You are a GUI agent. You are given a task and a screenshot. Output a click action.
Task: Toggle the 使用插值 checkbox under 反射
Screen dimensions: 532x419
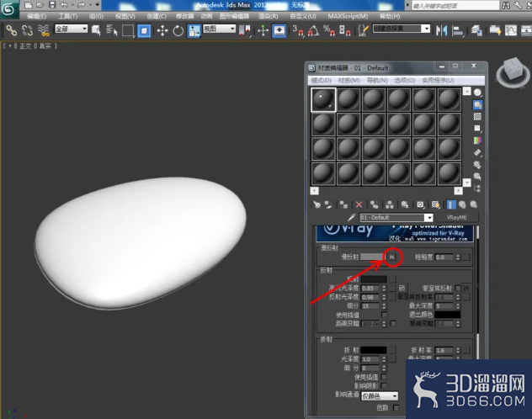pos(384,315)
